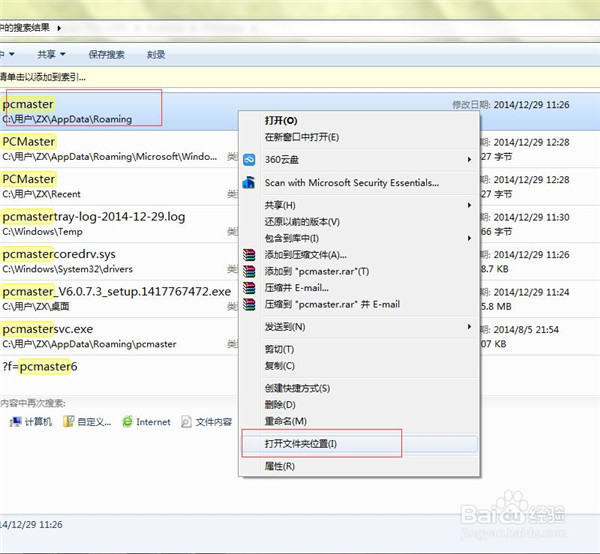
Task: Select pcmastersvc.exe search result
Action: (48, 329)
